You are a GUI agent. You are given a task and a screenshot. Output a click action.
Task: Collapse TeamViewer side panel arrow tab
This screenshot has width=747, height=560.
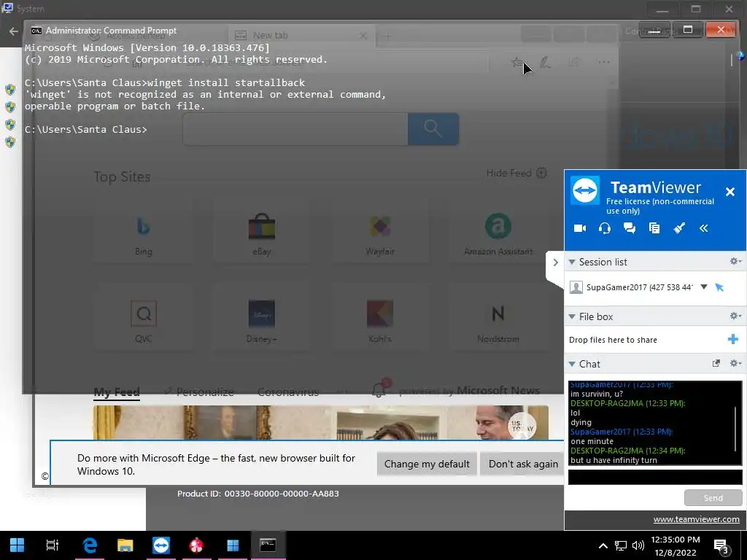coord(555,262)
